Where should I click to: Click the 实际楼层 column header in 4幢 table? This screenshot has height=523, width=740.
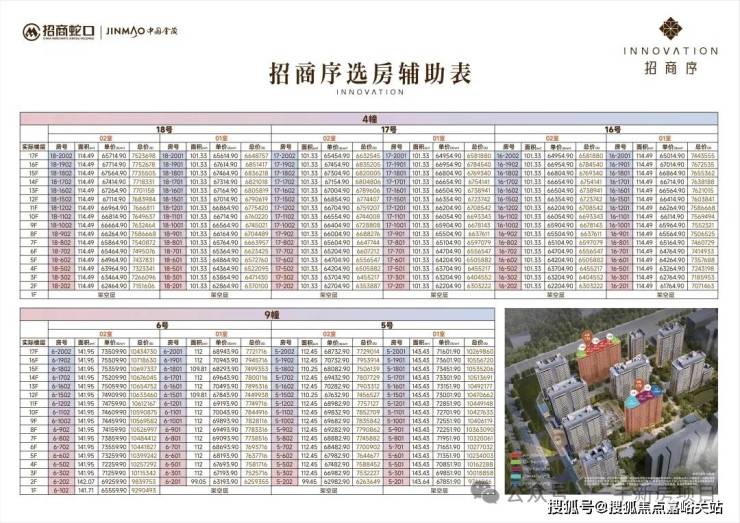34,147
